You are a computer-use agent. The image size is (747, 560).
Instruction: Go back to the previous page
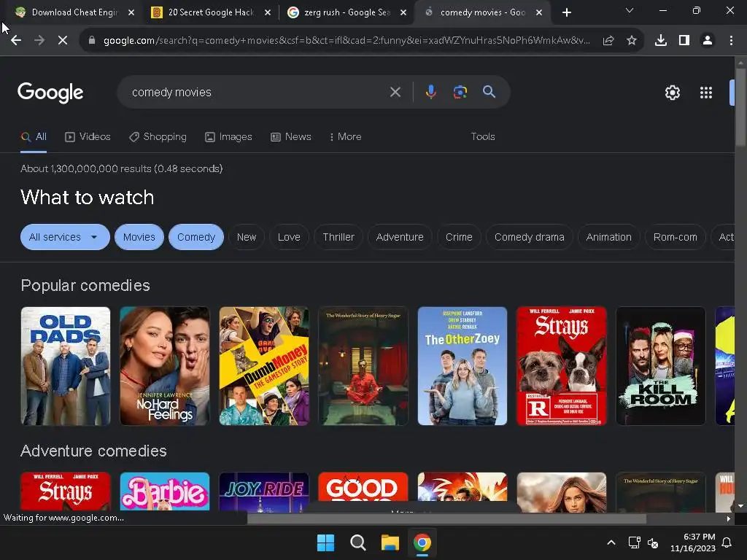point(16,41)
